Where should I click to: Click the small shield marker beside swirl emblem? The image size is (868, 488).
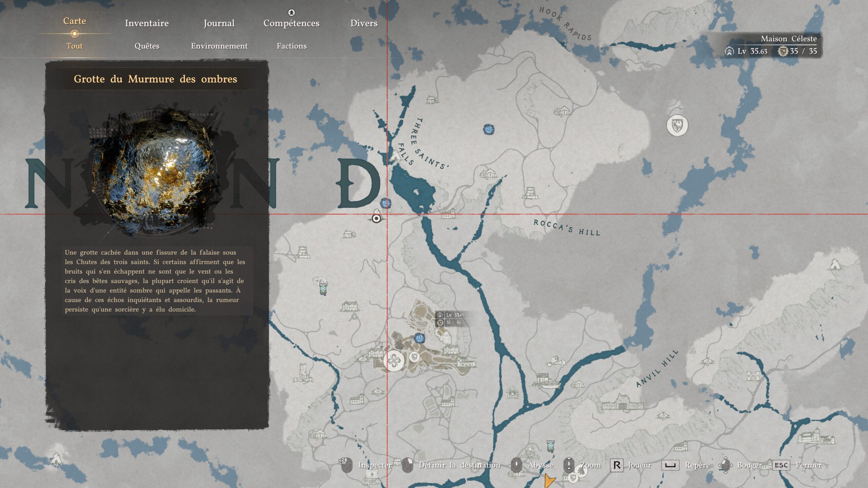click(414, 357)
